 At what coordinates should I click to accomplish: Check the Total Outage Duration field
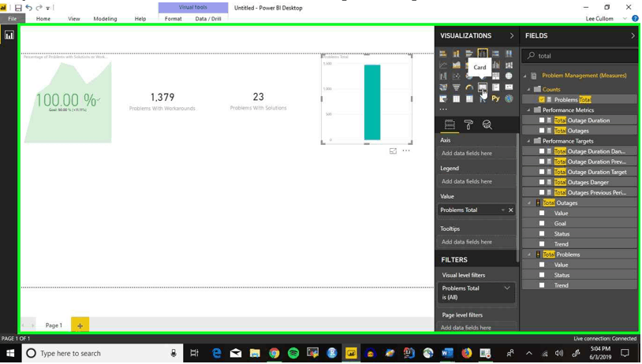coord(542,121)
